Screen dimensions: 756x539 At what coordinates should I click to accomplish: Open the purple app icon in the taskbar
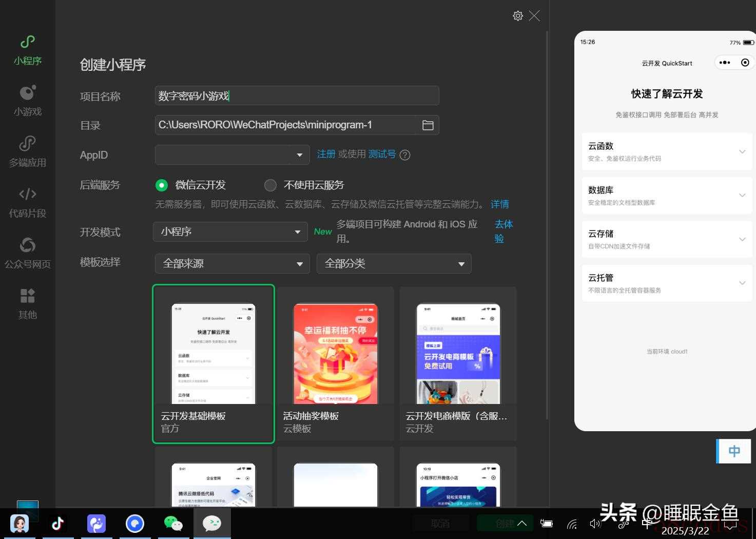[96, 523]
